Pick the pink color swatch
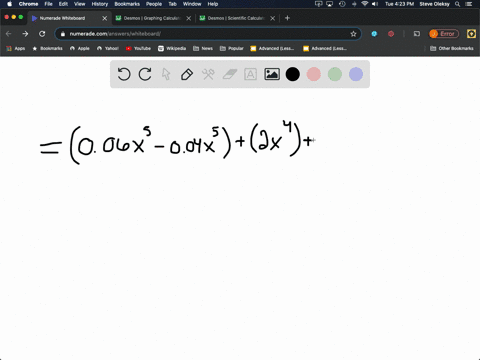 tap(314, 74)
